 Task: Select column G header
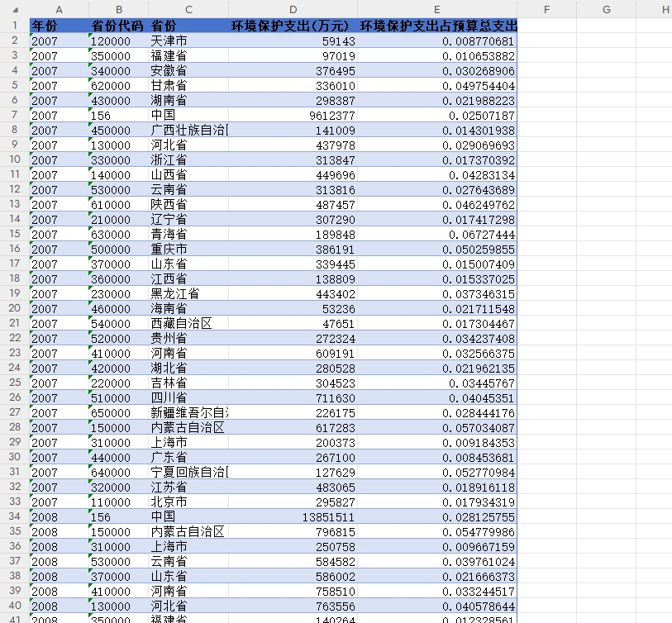coord(607,9)
